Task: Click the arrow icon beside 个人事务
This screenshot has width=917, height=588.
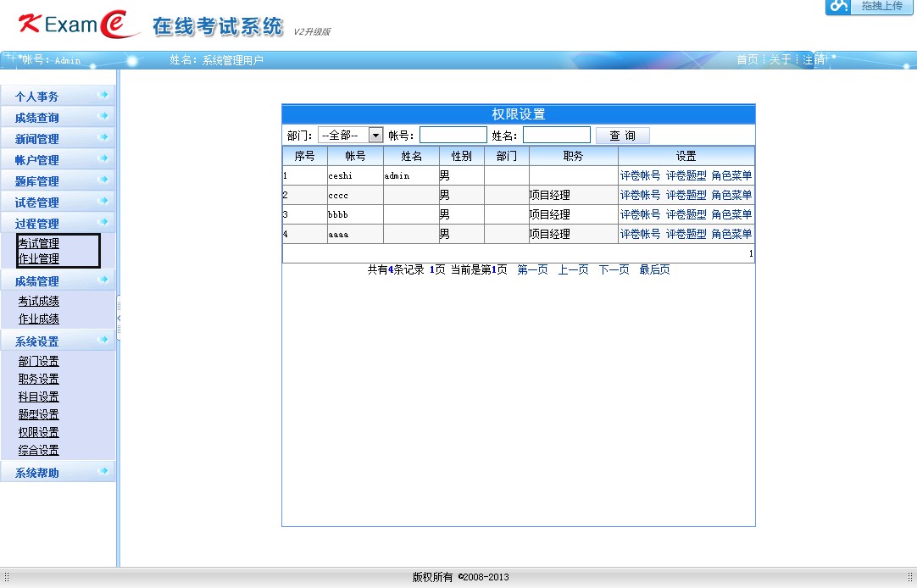Action: pyautogui.click(x=103, y=96)
